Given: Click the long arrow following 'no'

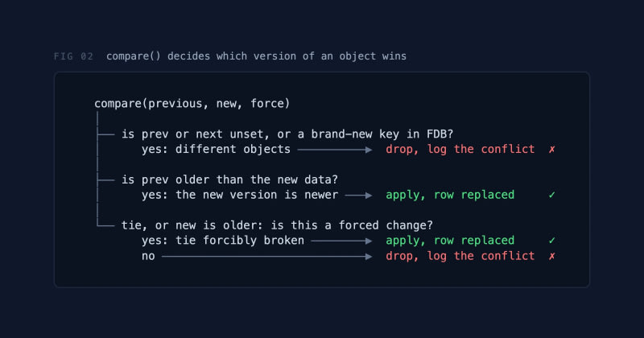Looking at the screenshot, I should click(267, 257).
